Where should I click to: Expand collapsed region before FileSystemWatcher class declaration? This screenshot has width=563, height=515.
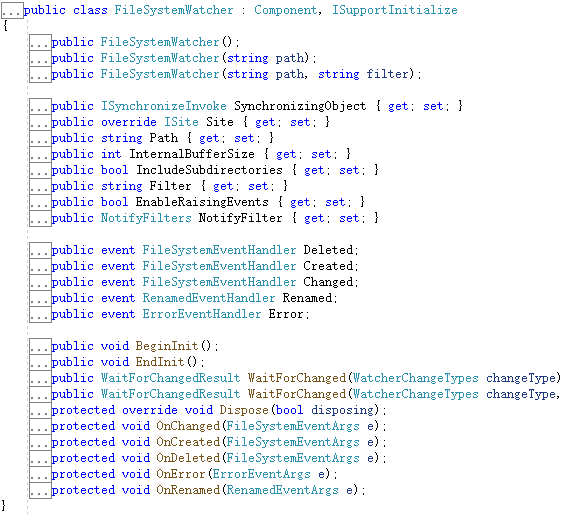pos(12,10)
